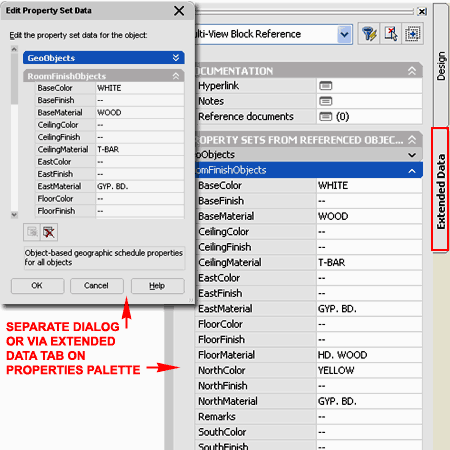The width and height of the screenshot is (450, 450).
Task: Edit the NorthColor value YELLOW
Action: 369,370
